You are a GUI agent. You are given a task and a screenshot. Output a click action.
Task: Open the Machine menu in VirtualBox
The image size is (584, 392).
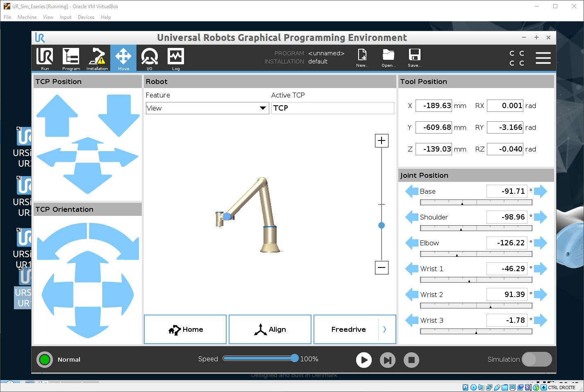[x=27, y=17]
